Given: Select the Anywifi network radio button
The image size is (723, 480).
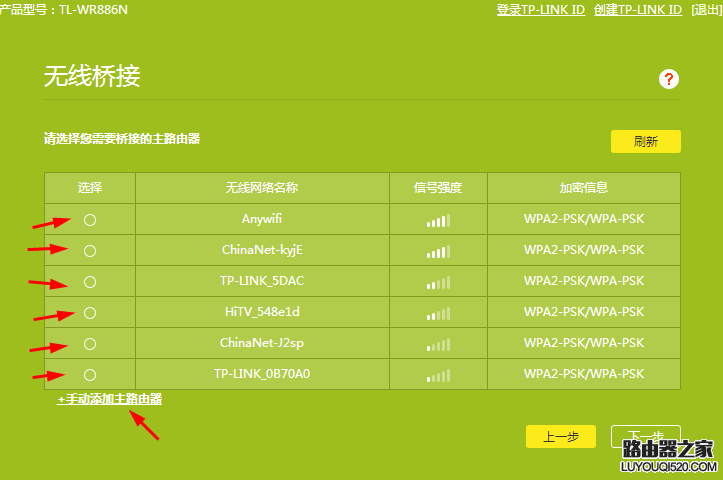Looking at the screenshot, I should tap(90, 220).
